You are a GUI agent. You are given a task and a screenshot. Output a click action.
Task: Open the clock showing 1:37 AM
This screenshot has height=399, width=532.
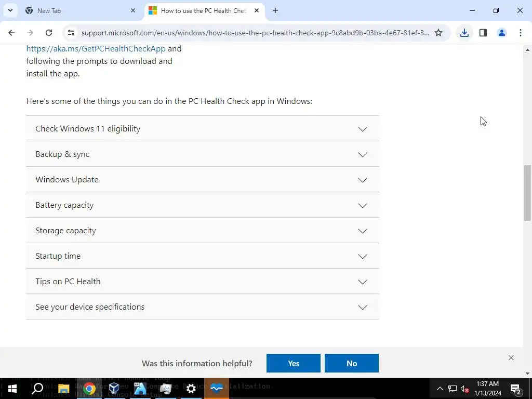point(487,389)
